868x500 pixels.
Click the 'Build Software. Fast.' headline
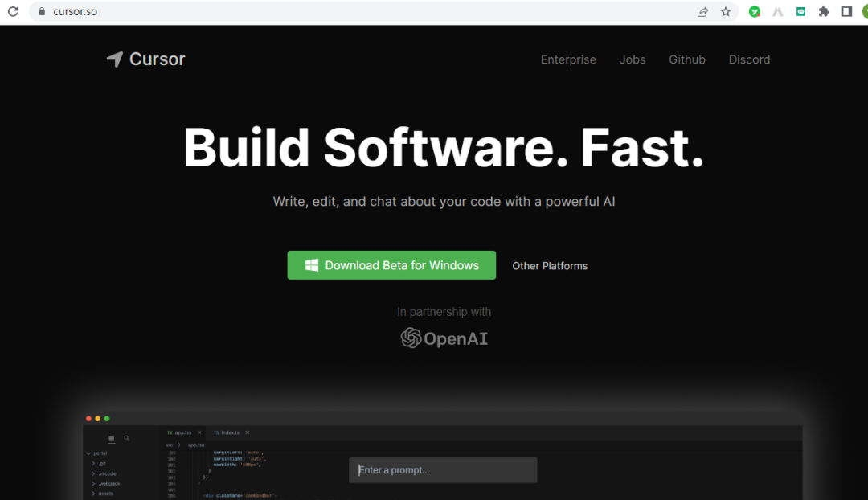(x=444, y=148)
